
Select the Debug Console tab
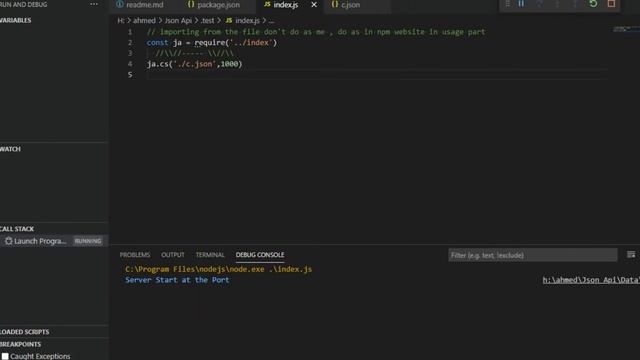pos(260,255)
